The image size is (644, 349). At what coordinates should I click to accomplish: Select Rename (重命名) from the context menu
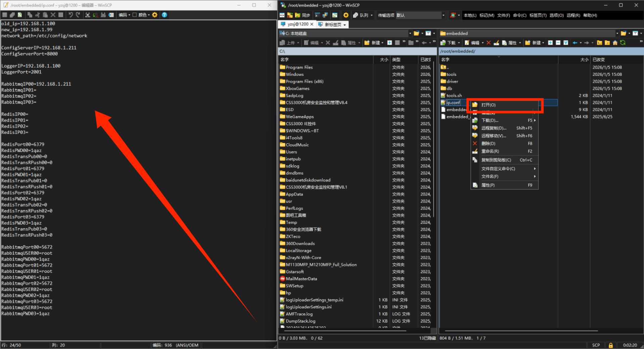coord(490,151)
